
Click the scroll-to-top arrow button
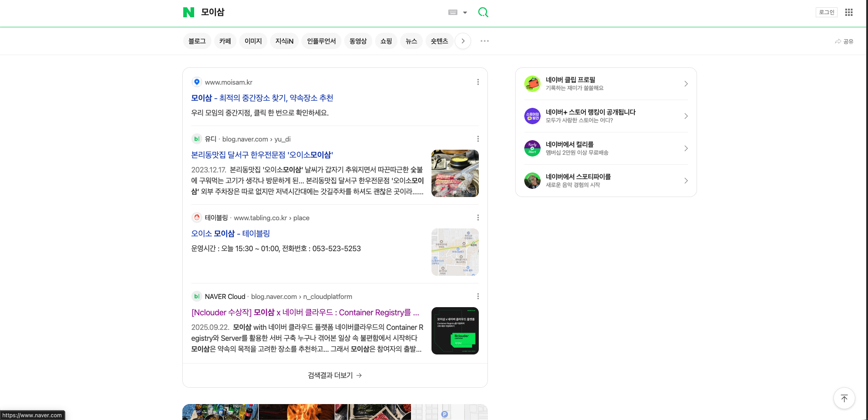pyautogui.click(x=844, y=398)
